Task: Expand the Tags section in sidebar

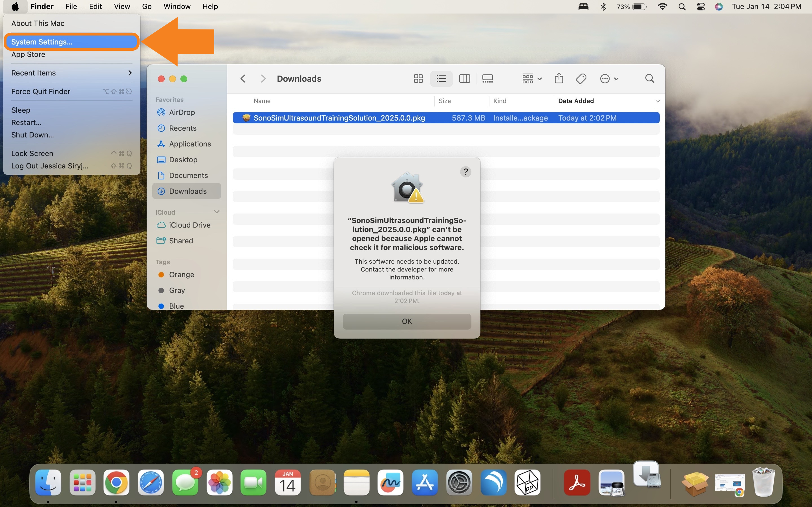Action: coord(162,262)
